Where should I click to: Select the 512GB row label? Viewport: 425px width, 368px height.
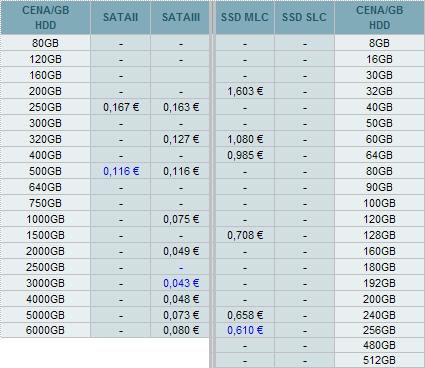(x=379, y=360)
